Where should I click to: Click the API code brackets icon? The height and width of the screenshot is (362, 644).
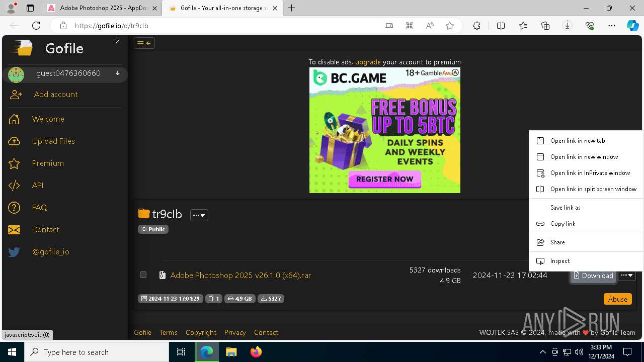point(14,186)
